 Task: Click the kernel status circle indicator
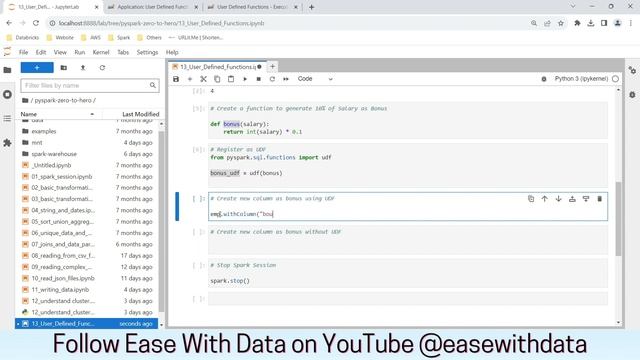click(615, 78)
